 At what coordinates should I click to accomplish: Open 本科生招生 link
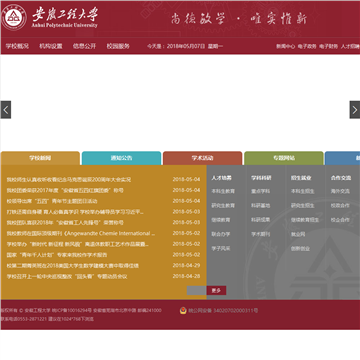click(303, 191)
